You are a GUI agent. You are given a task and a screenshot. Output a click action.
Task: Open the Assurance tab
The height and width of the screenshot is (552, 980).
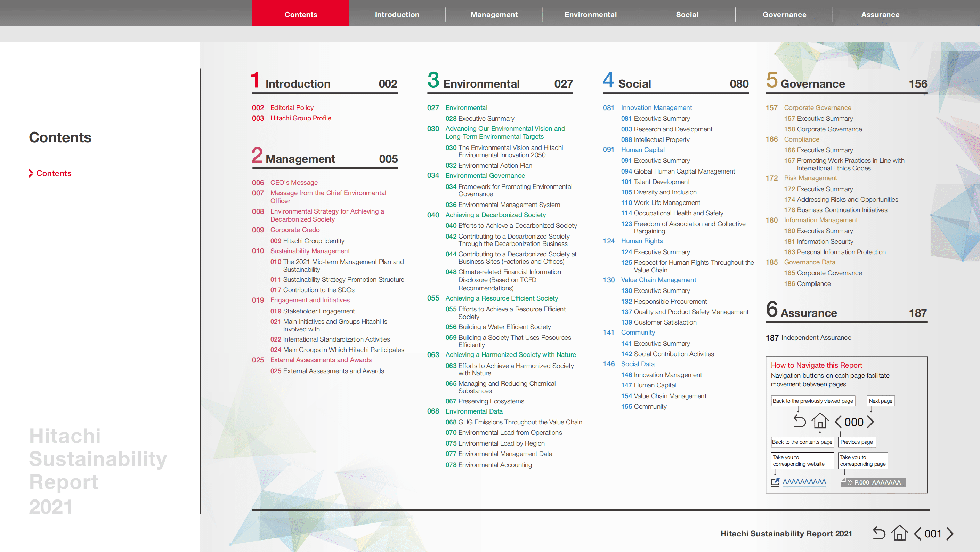click(880, 15)
